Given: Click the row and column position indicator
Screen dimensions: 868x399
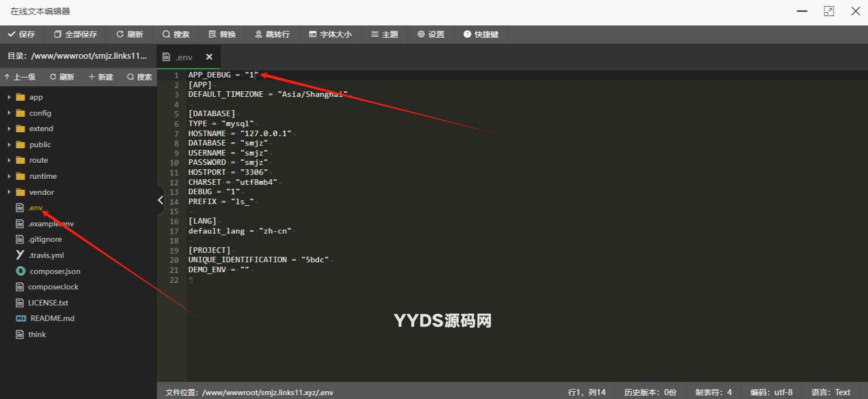Looking at the screenshot, I should pos(587,392).
